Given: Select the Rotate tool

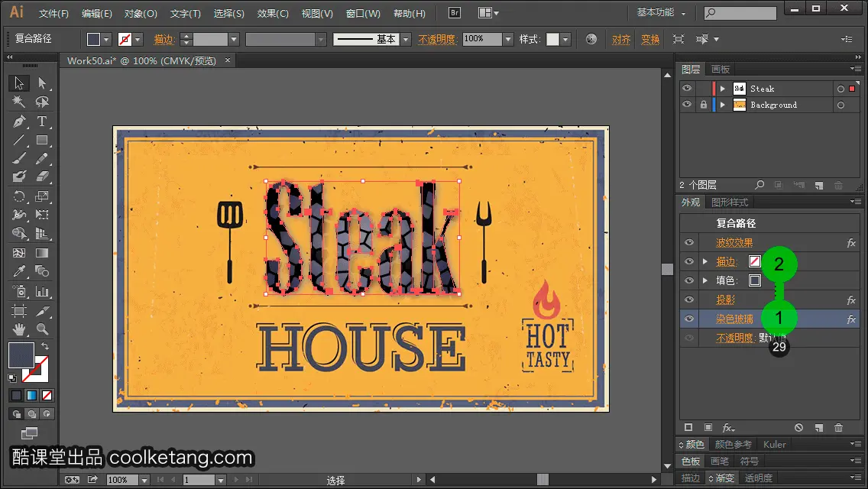Looking at the screenshot, I should pyautogui.click(x=19, y=196).
